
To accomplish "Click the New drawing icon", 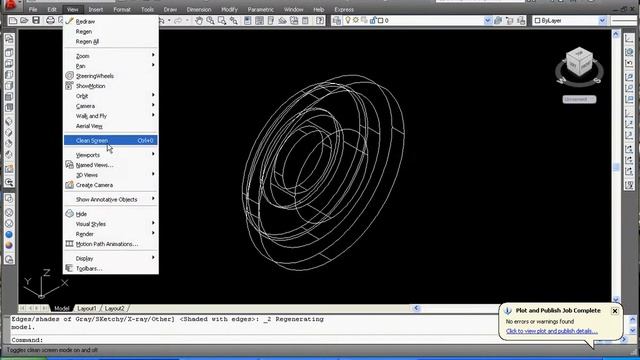I will (13, 20).
